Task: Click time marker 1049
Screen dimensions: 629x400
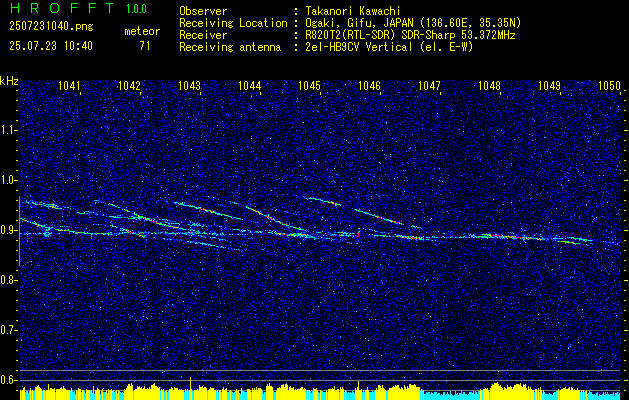Action: pyautogui.click(x=549, y=85)
